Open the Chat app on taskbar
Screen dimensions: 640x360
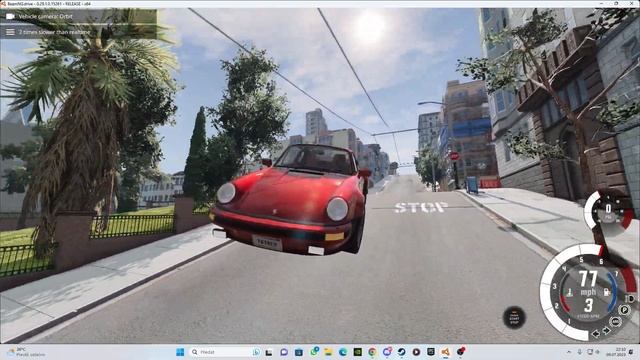(x=284, y=352)
